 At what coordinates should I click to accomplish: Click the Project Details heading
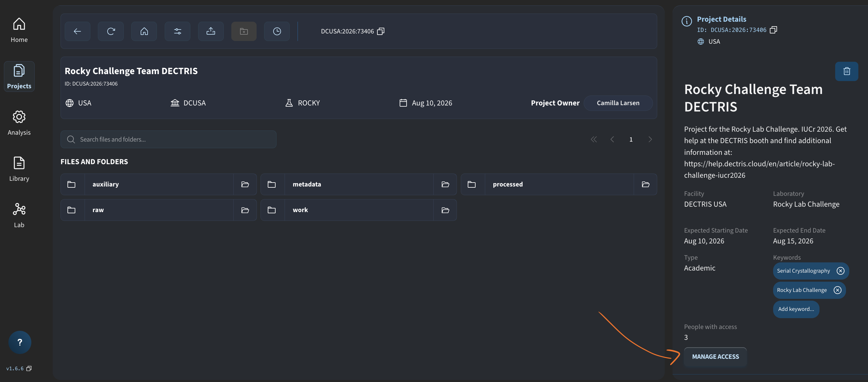tap(721, 19)
